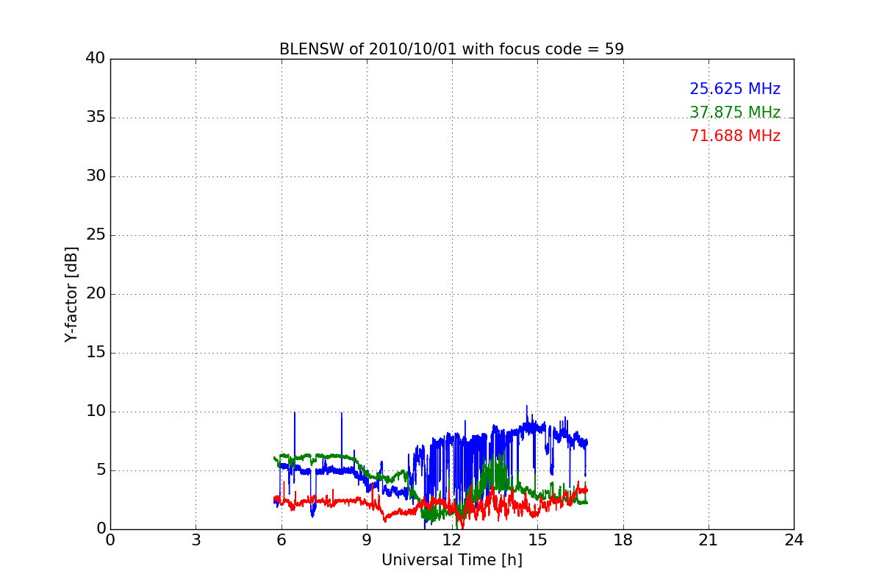The height and width of the screenshot is (588, 882).
Task: Click the x-axis tick label '15'
Action: pos(537,540)
